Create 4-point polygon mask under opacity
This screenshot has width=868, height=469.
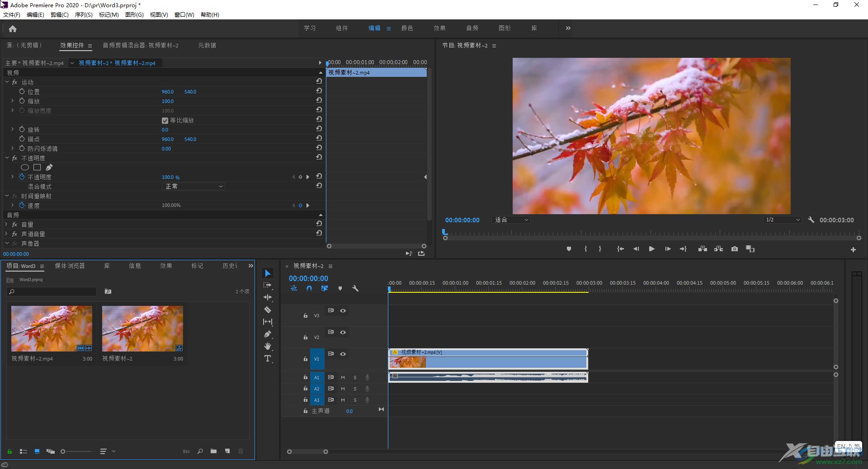(37, 168)
